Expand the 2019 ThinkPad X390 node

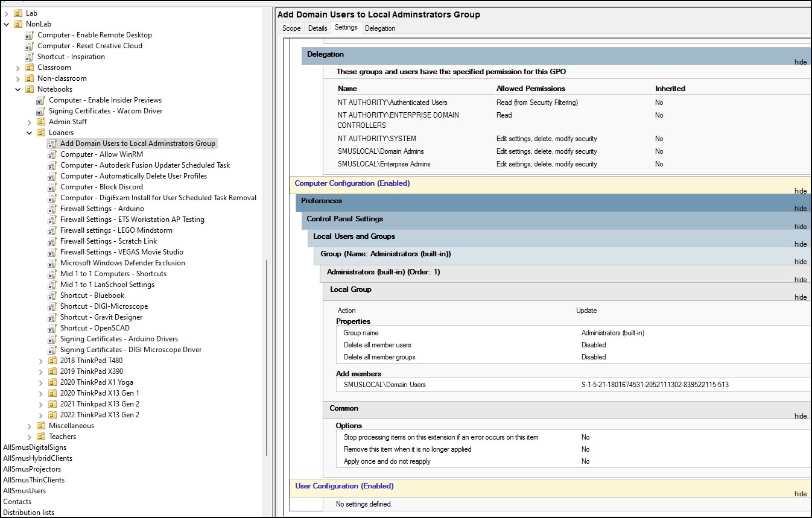pyautogui.click(x=41, y=371)
